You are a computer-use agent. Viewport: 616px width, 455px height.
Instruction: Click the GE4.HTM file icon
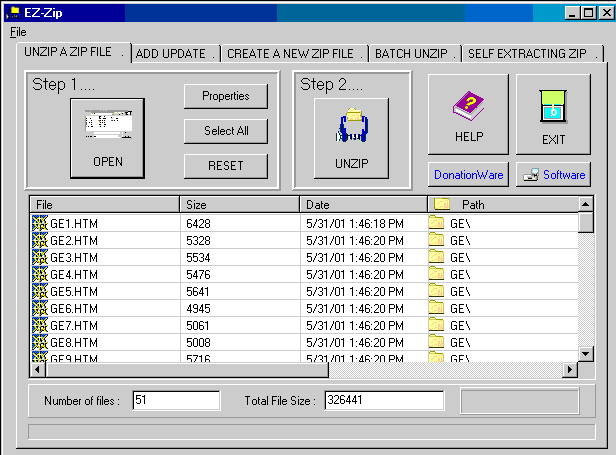point(40,274)
